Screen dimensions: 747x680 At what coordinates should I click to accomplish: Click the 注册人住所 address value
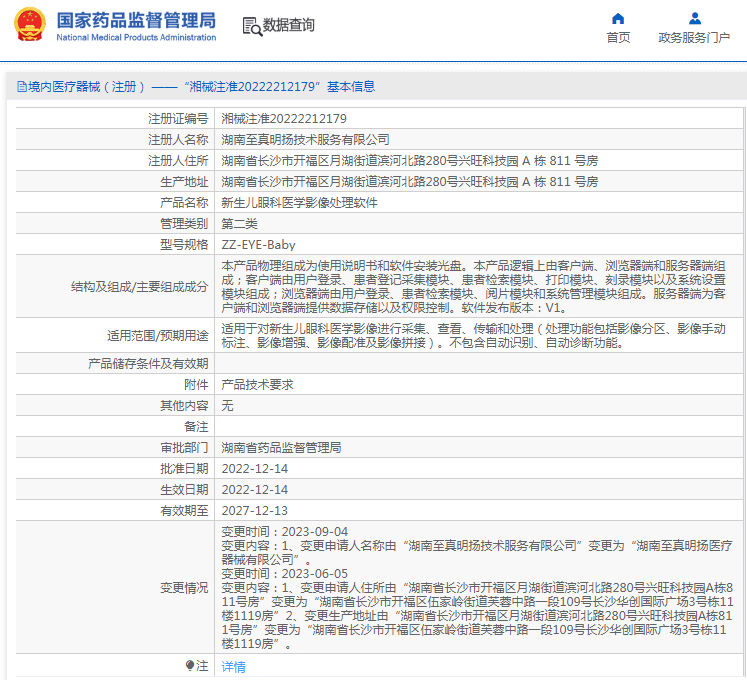[x=410, y=161]
